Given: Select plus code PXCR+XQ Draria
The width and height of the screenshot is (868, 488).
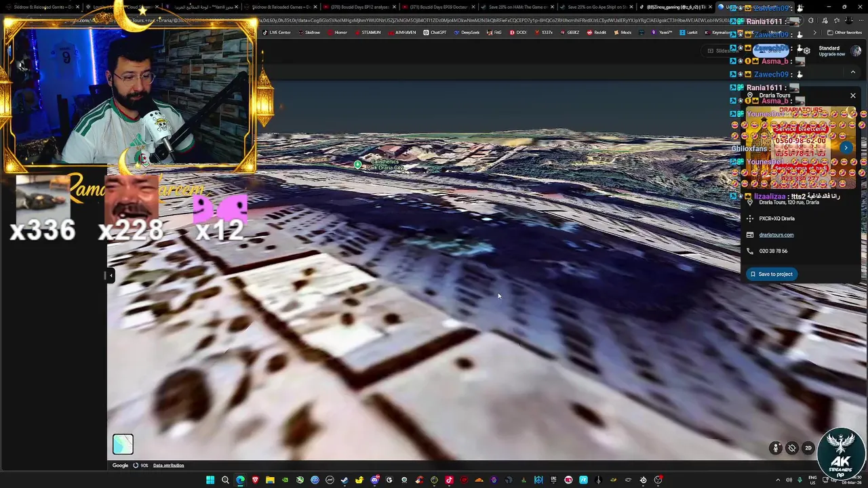Looking at the screenshot, I should click(x=776, y=218).
